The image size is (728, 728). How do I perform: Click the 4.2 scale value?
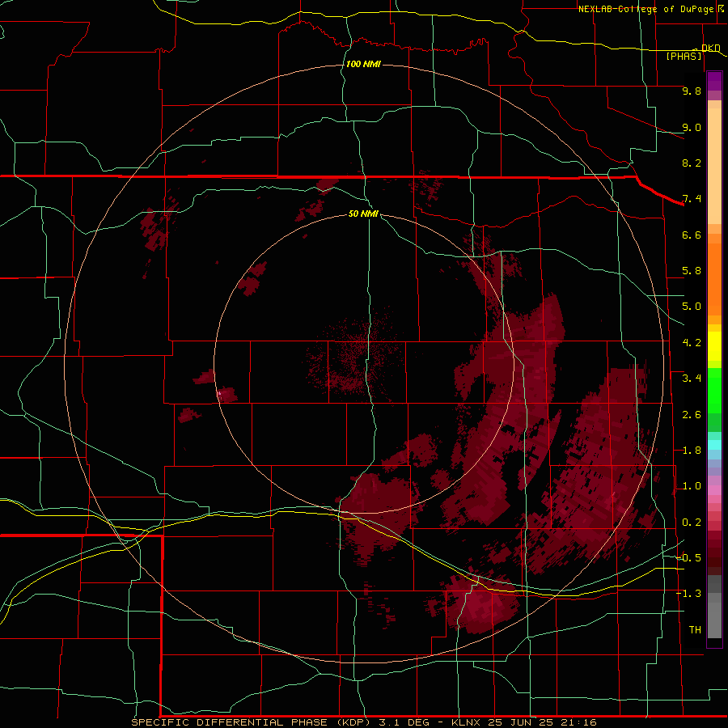click(692, 343)
